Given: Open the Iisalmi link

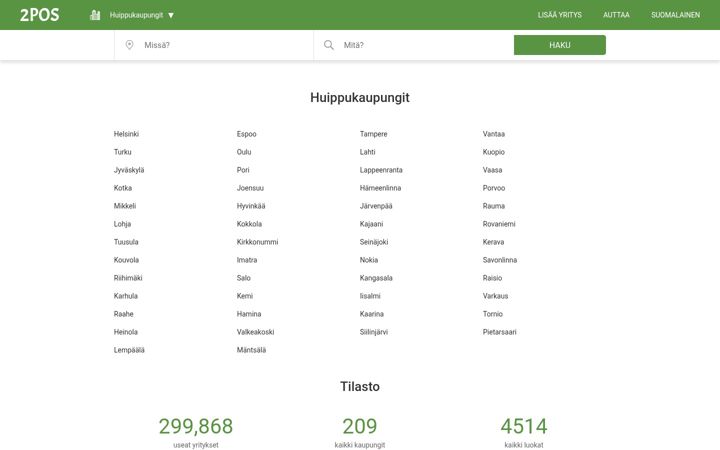Looking at the screenshot, I should [370, 296].
